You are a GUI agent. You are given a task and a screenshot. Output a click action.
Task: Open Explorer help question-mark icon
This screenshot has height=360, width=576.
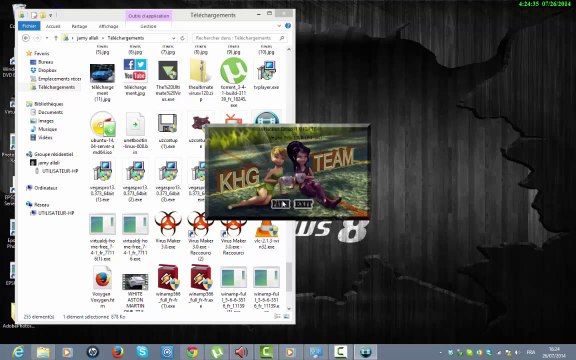click(x=288, y=26)
